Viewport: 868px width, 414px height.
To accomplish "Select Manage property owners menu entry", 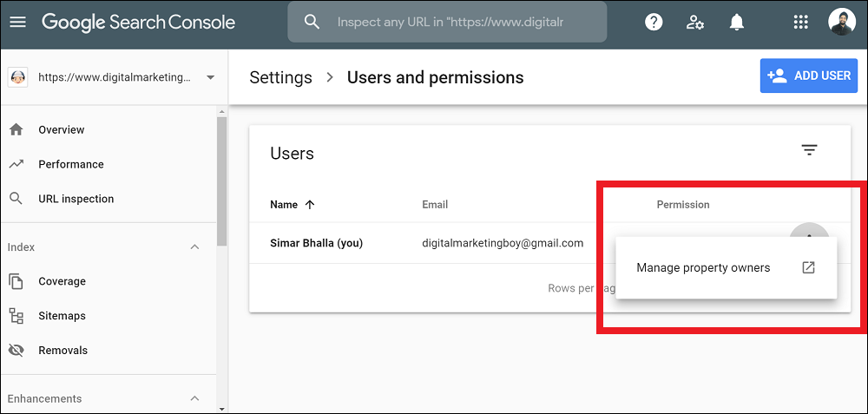I will [726, 268].
